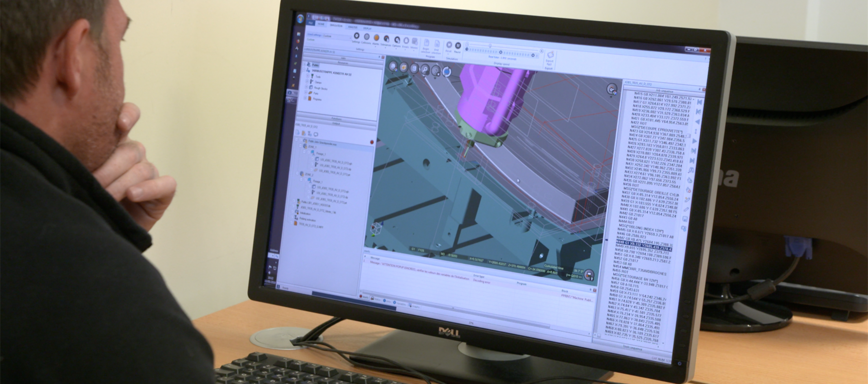Expand the Tools node in the tree

[307, 76]
